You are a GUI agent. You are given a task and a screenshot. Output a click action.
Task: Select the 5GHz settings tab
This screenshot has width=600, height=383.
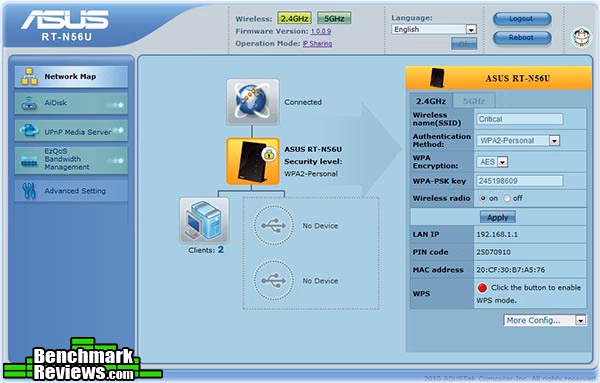click(x=474, y=101)
